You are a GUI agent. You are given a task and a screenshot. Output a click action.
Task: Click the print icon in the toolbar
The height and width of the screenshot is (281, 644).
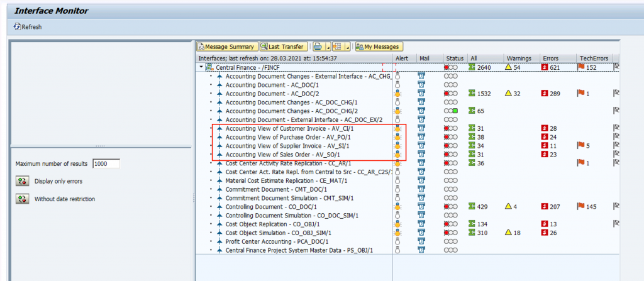(317, 47)
